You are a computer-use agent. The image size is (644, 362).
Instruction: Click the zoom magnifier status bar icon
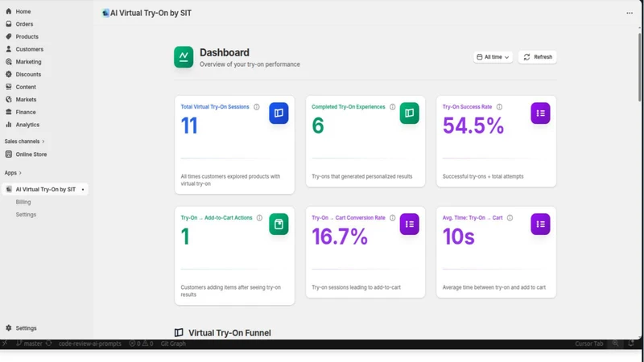pyautogui.click(x=615, y=343)
